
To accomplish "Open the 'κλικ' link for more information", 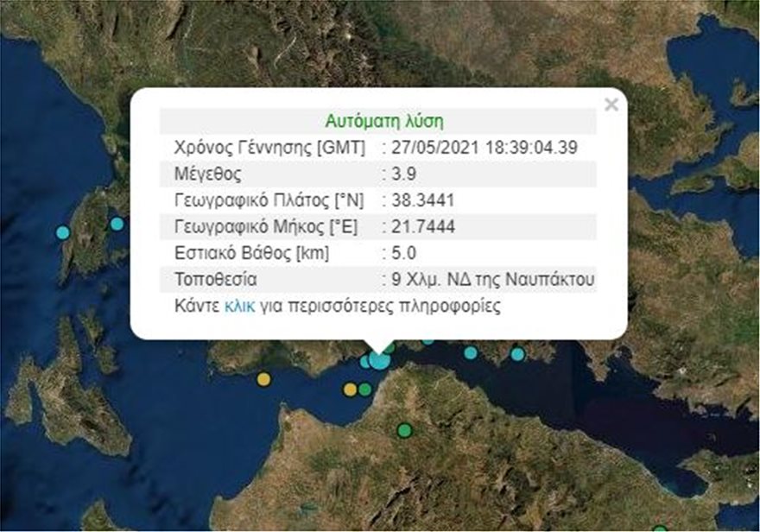I will [239, 307].
